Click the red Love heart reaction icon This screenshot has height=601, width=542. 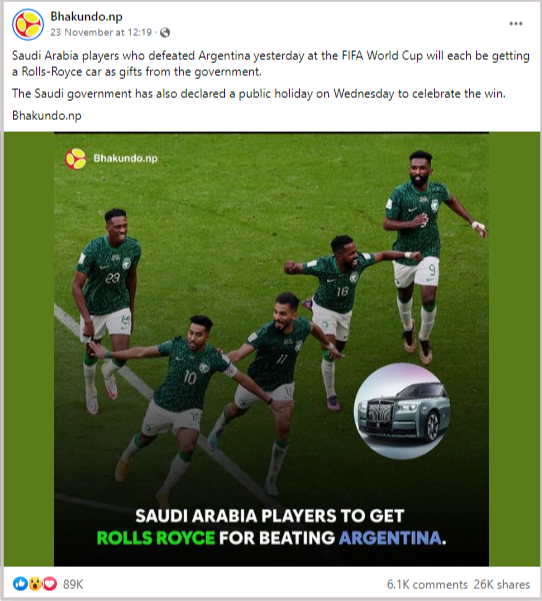point(50,584)
